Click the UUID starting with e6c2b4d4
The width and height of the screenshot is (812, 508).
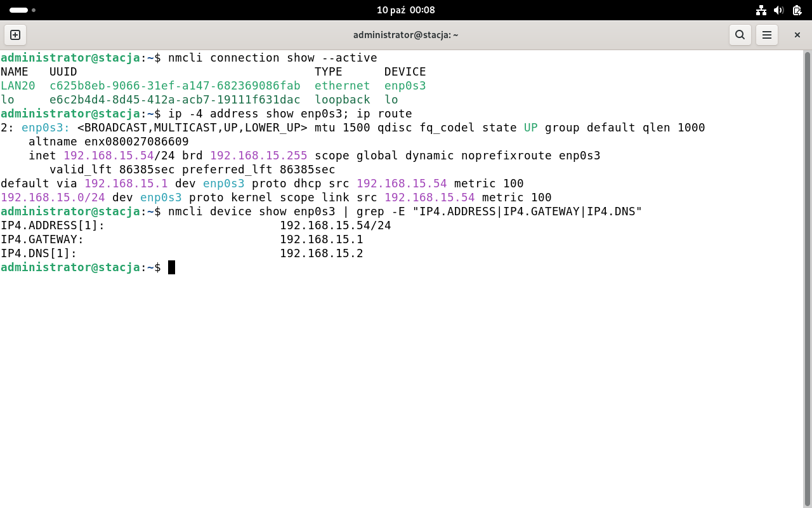175,100
